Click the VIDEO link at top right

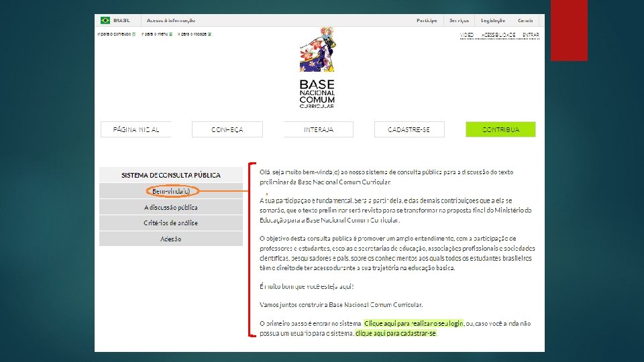[467, 35]
